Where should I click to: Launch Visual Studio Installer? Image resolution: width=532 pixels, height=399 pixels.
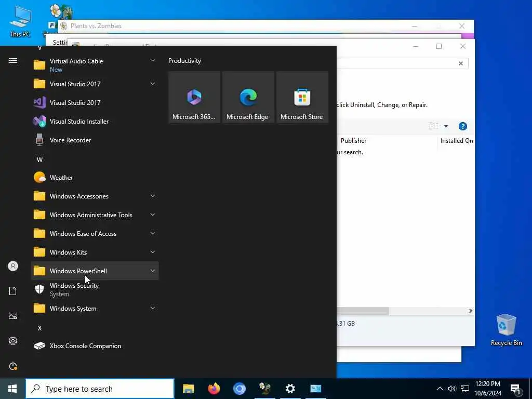tap(95, 121)
